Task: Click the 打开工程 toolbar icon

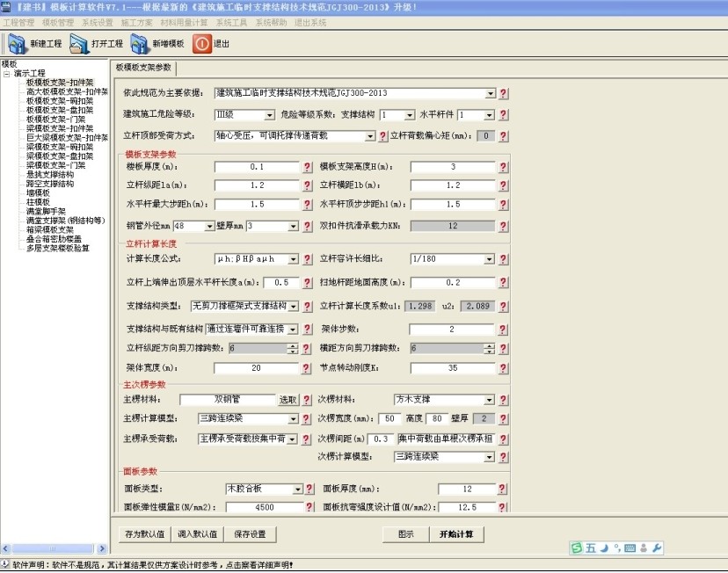Action: (x=78, y=44)
